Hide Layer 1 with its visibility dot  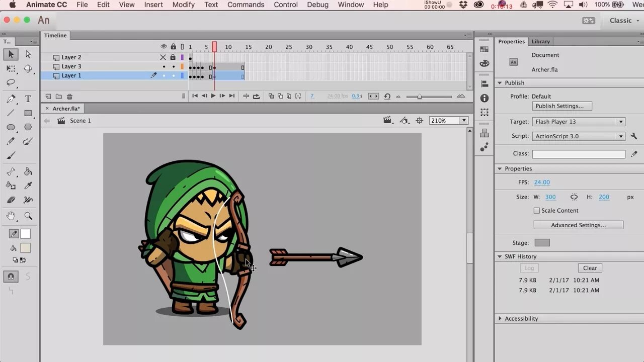tap(164, 75)
